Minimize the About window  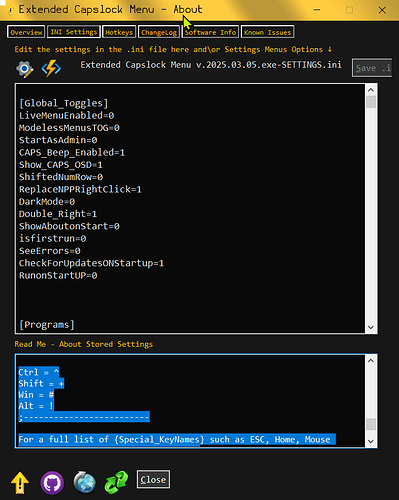(x=317, y=10)
